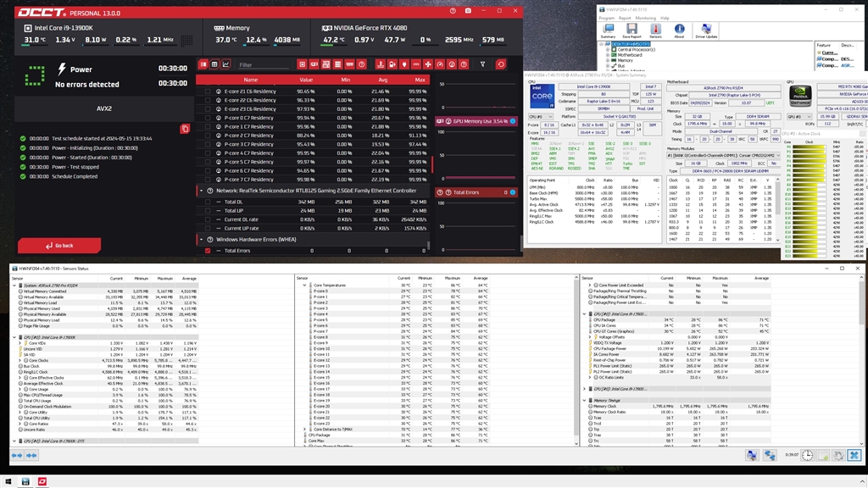Image resolution: width=868 pixels, height=488 pixels.
Task: Open the Help menu in HWiNFO
Action: (x=665, y=19)
